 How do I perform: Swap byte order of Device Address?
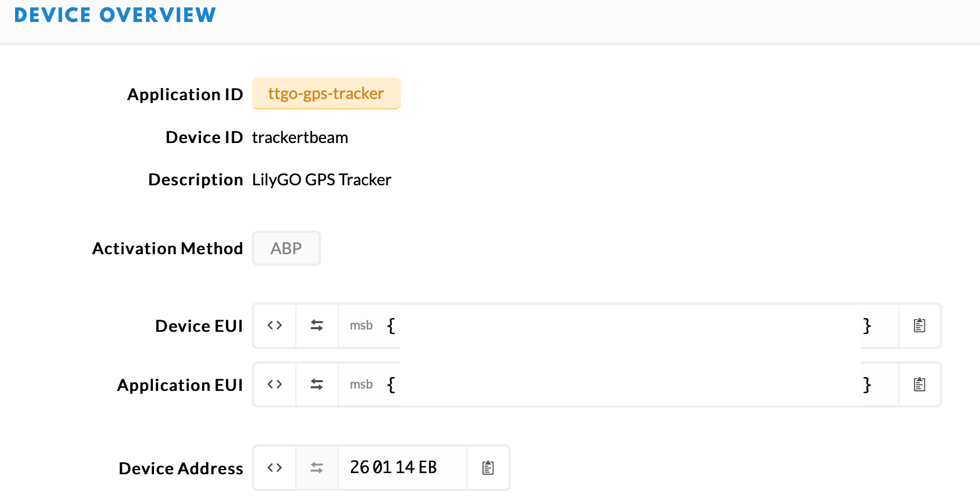(317, 467)
